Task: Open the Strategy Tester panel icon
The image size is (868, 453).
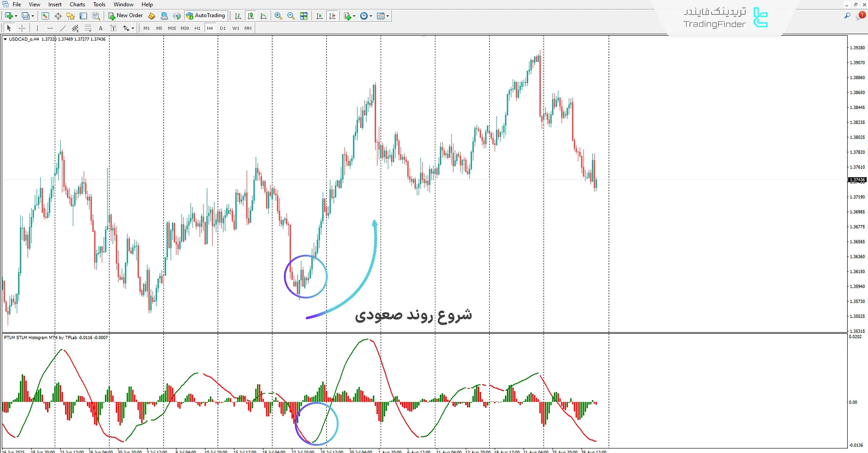Action: point(96,16)
